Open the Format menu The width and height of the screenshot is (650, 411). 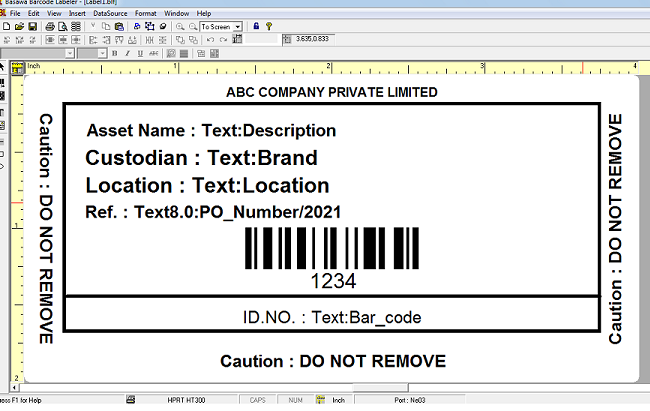point(146,13)
